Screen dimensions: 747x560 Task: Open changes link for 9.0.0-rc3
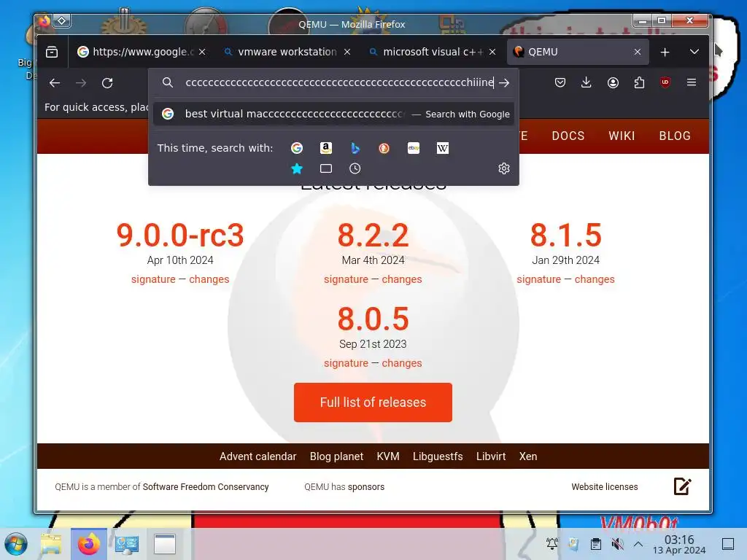coord(209,279)
